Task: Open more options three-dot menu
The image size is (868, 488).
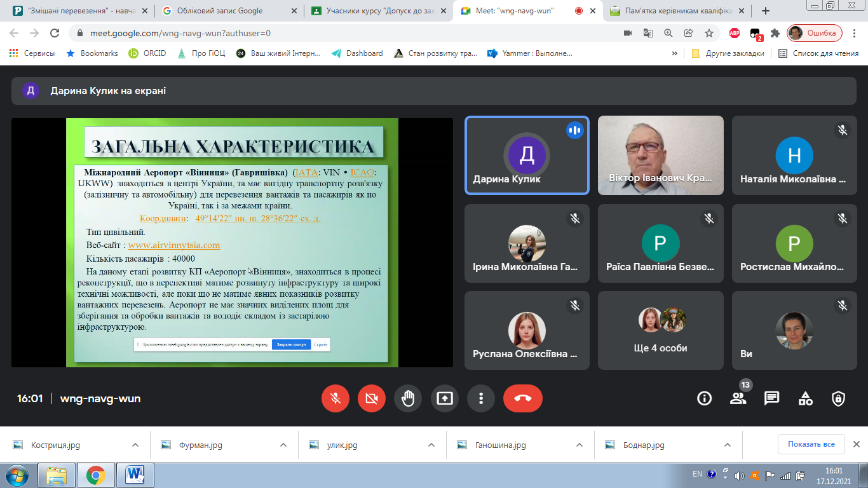Action: point(481,398)
